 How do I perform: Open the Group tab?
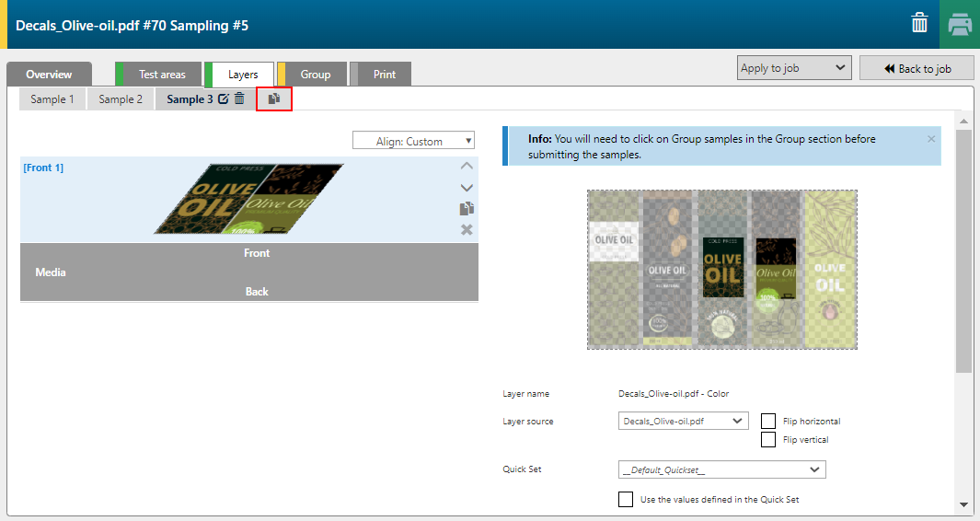point(315,75)
